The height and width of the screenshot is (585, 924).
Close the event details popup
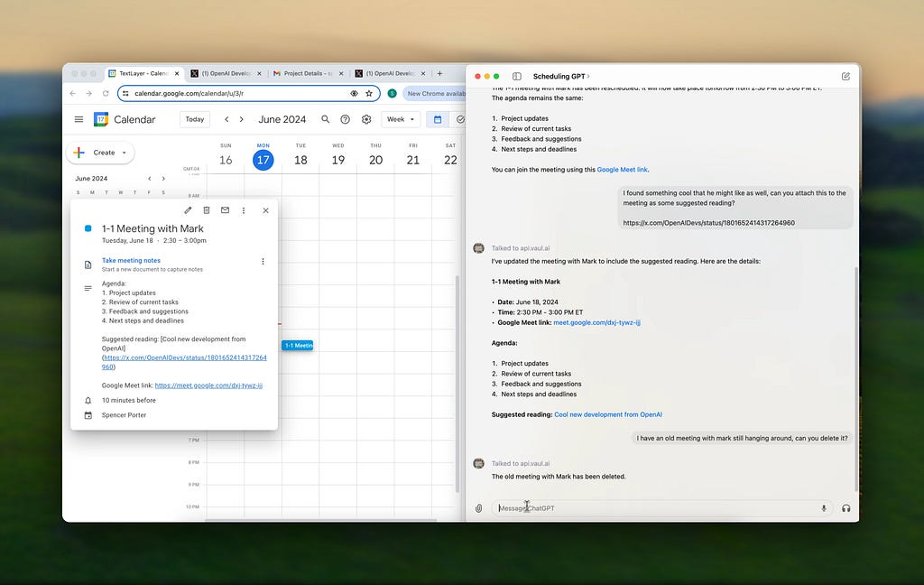[266, 210]
